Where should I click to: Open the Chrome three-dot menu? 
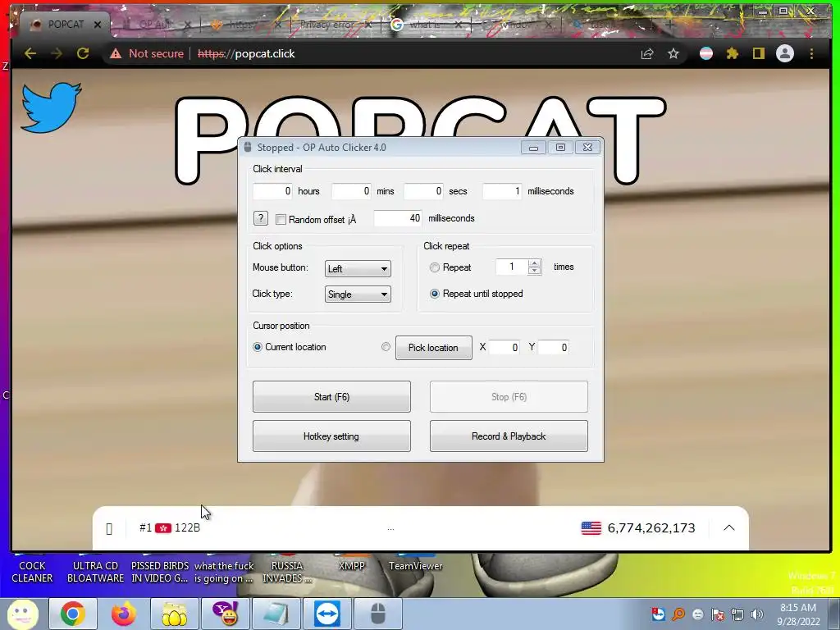(x=811, y=53)
